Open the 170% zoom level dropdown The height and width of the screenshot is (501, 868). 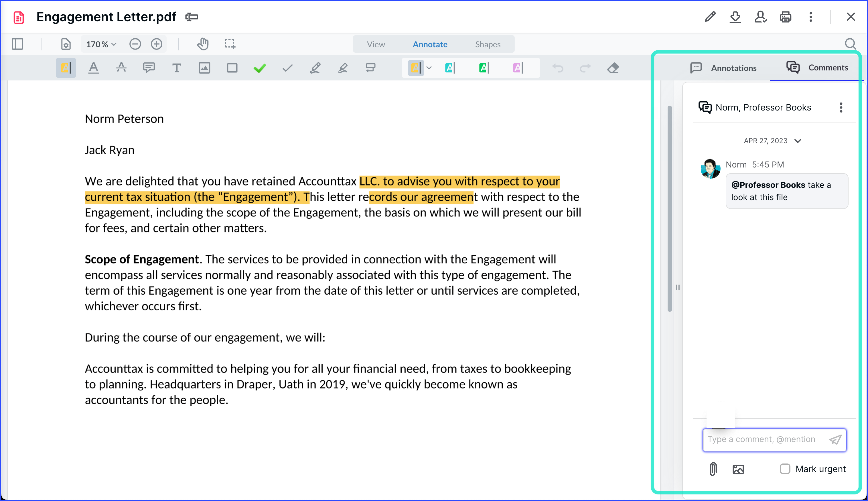101,44
